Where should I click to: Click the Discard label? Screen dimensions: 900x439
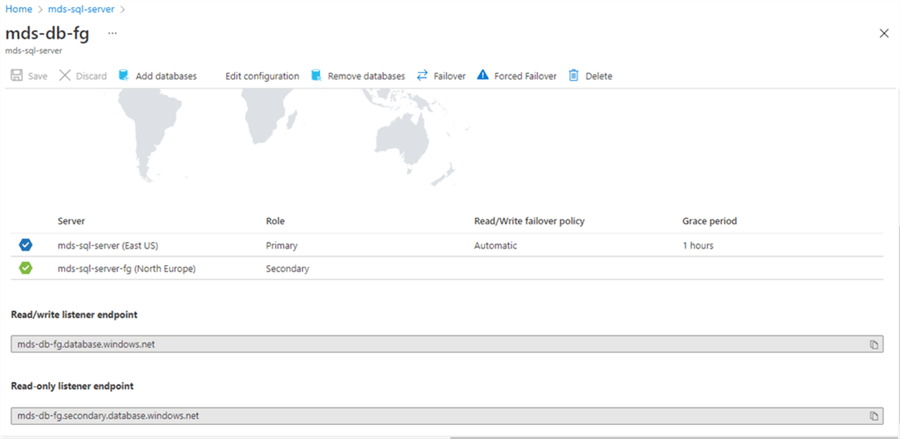[91, 76]
